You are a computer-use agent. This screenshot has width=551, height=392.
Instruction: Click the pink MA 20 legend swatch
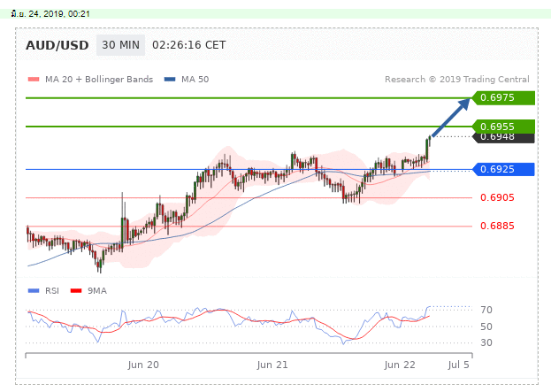click(34, 80)
